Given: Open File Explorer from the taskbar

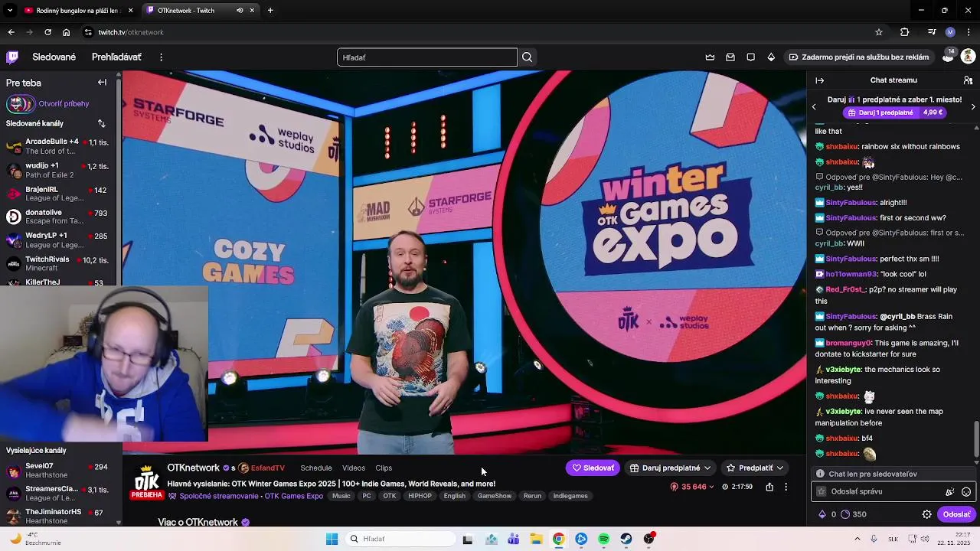Looking at the screenshot, I should (536, 539).
